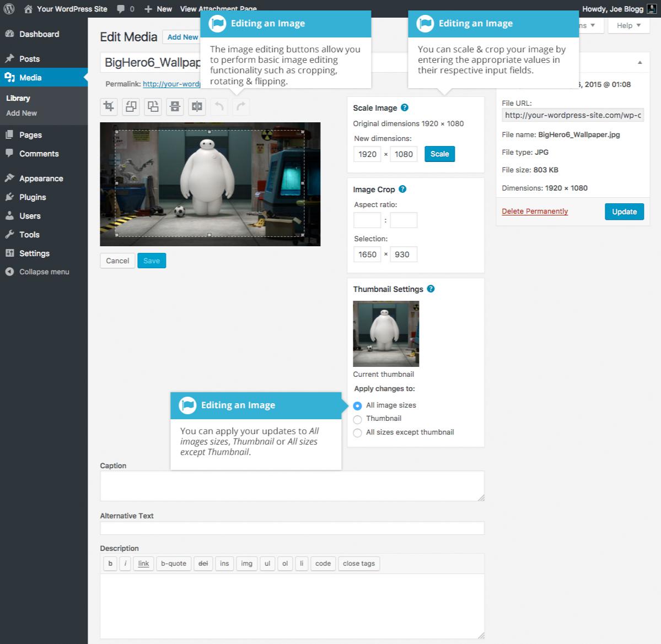Click Save image edits button
The image size is (661, 644).
(152, 261)
